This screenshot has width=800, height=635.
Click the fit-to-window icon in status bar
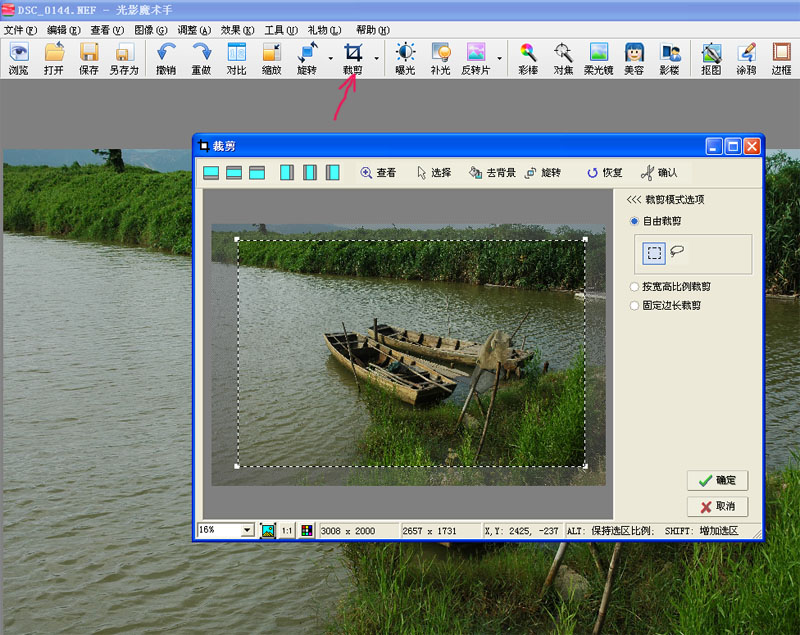click(268, 530)
